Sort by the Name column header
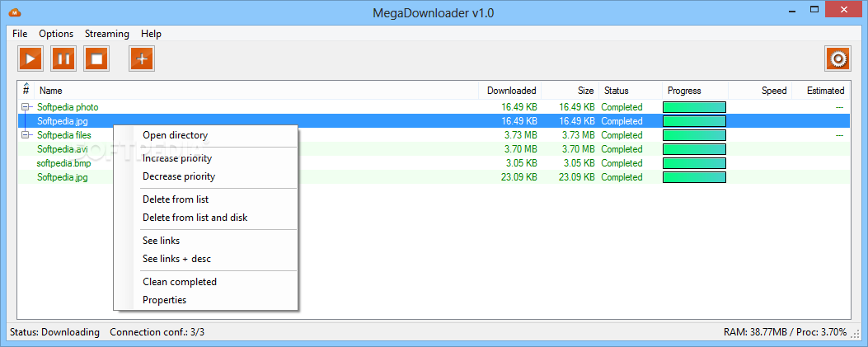The height and width of the screenshot is (347, 868). pos(256,90)
